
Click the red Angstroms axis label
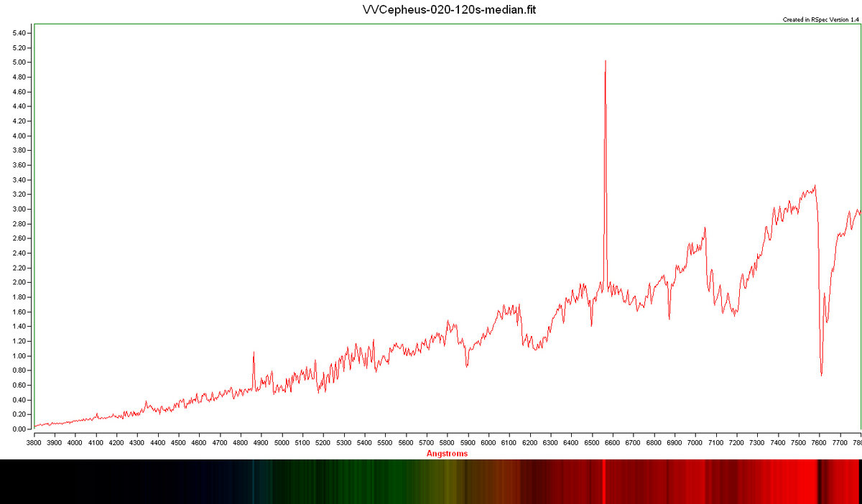tap(447, 453)
